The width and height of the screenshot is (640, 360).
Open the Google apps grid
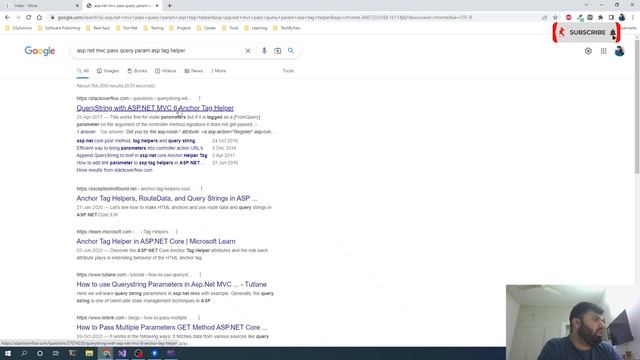[604, 51]
